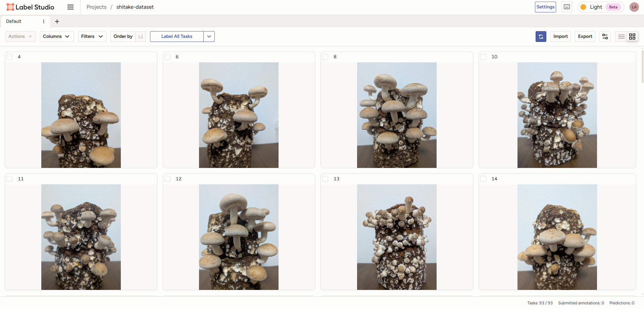Click the Label Studio logo
The image size is (644, 309).
31,7
